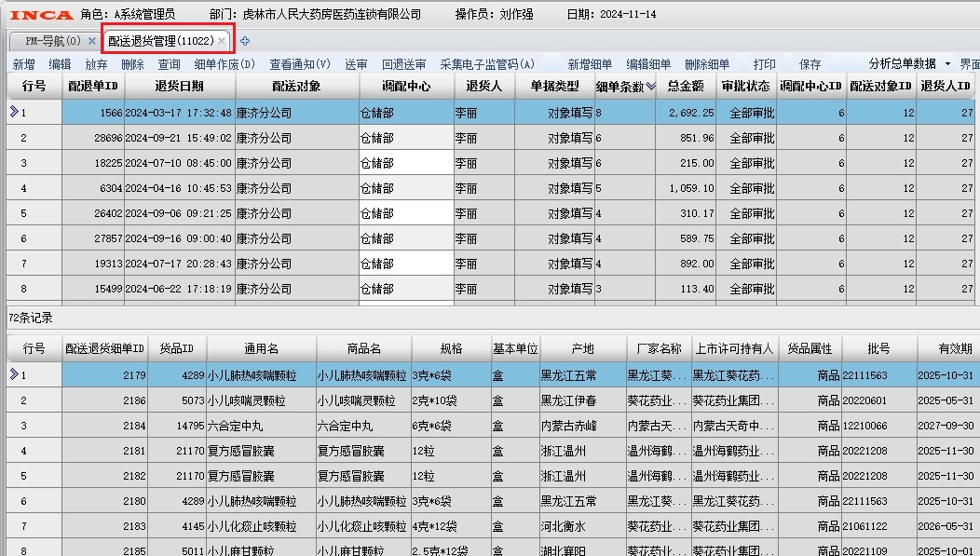The width and height of the screenshot is (980, 556).
Task: Click 细单作废(D) in toolbar
Action: 225,64
